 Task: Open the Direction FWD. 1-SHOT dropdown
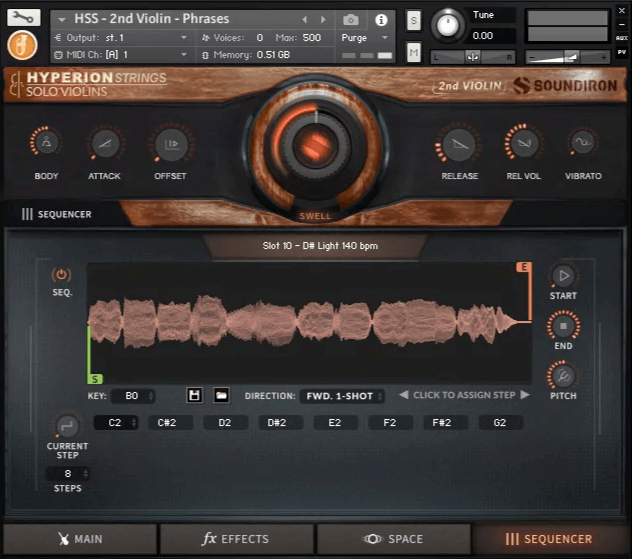pyautogui.click(x=341, y=396)
